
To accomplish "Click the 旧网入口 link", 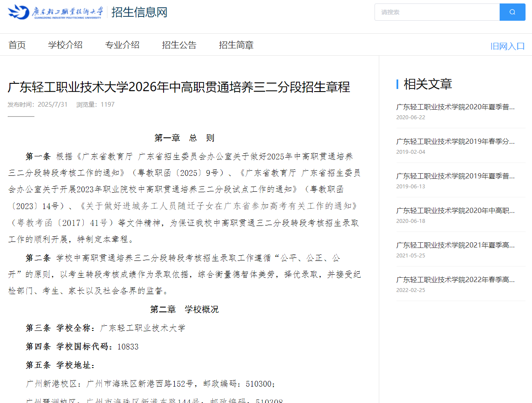I will tap(508, 45).
